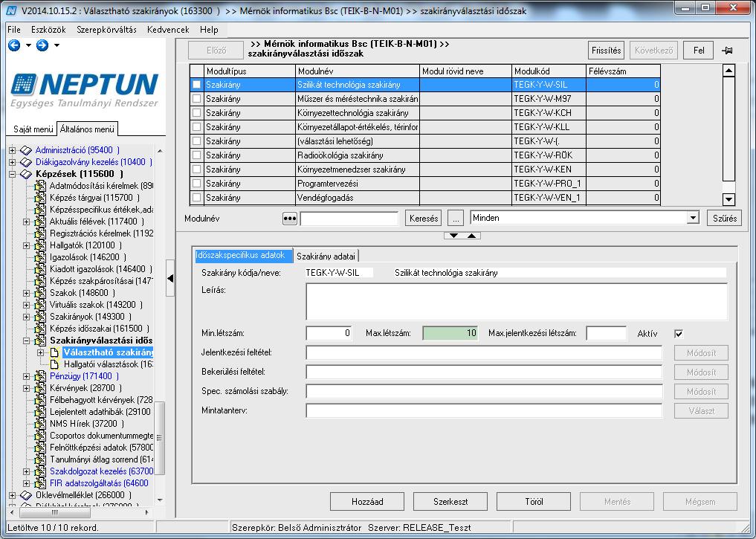
Task: Check the (választási lehetőség) row checkbox
Action: 197,141
